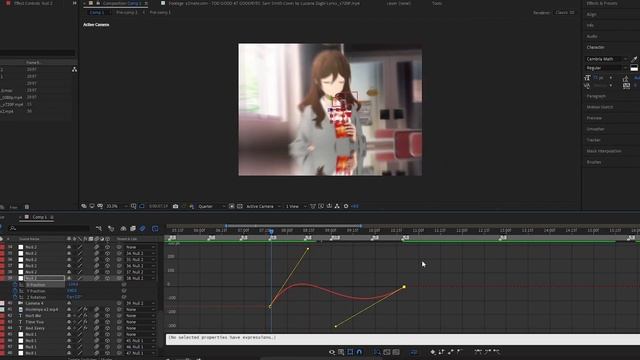This screenshot has width=640, height=360.
Task: Apply Easy Ease to selected keyframes
Action: pos(478,351)
